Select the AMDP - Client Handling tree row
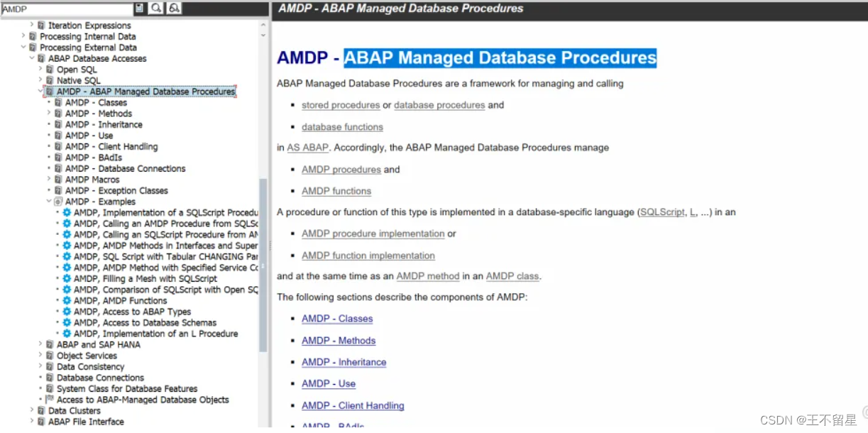The height and width of the screenshot is (433, 868). [111, 146]
